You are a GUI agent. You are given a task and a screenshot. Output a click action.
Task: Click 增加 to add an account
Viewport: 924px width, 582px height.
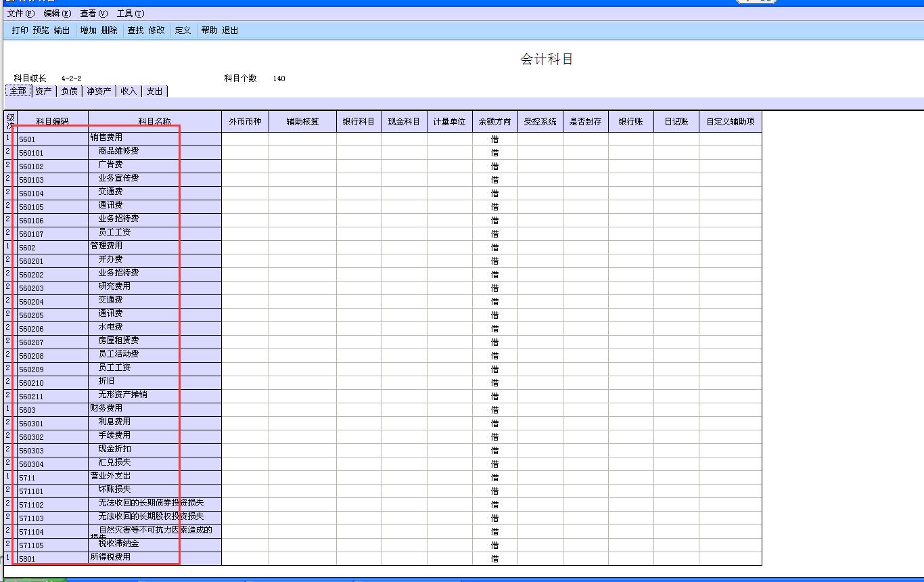tap(88, 30)
